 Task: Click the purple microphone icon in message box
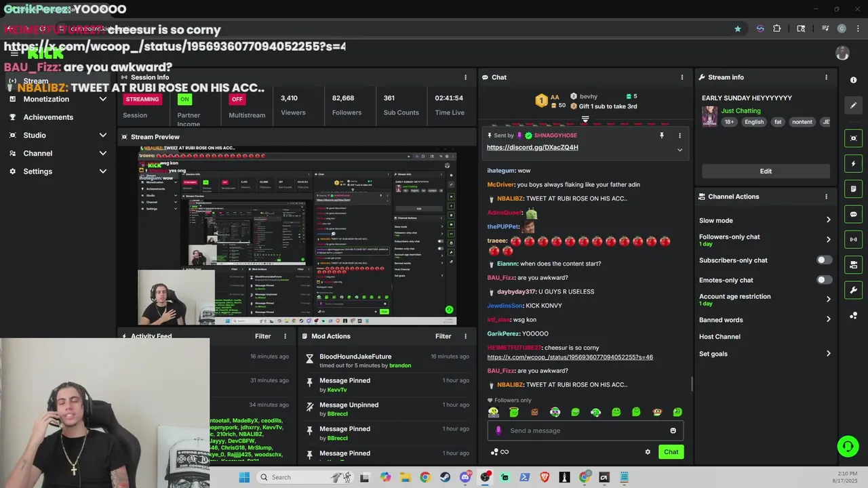coord(498,430)
